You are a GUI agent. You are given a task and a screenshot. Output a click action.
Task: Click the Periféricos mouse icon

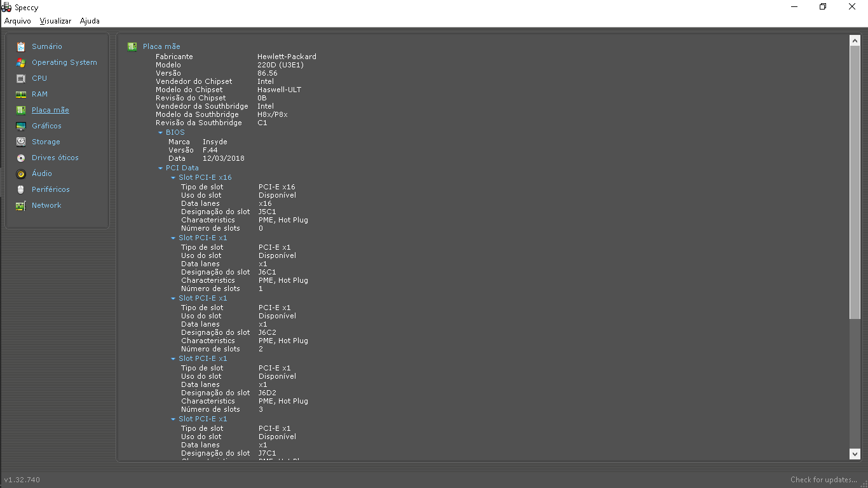21,189
